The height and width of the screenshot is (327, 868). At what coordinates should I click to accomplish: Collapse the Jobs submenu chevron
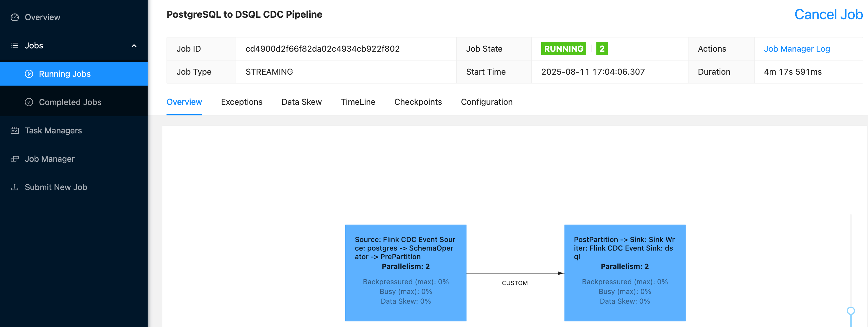tap(134, 45)
